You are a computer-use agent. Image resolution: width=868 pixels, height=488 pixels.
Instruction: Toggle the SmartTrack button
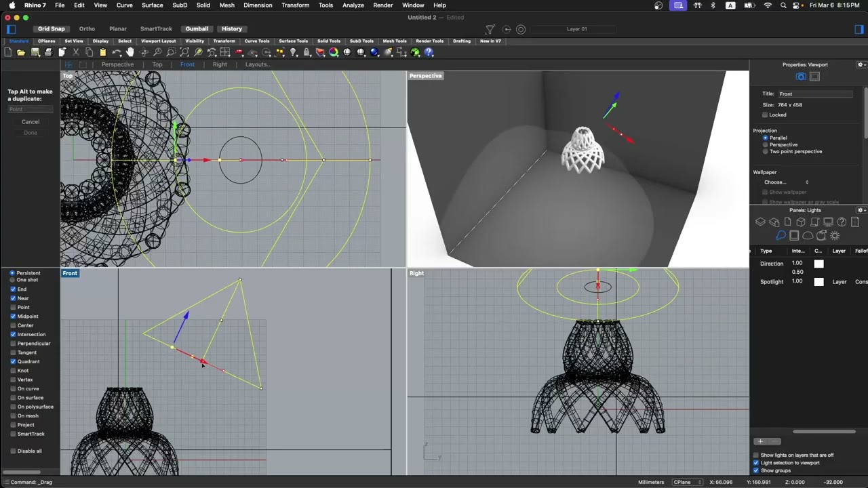point(156,29)
